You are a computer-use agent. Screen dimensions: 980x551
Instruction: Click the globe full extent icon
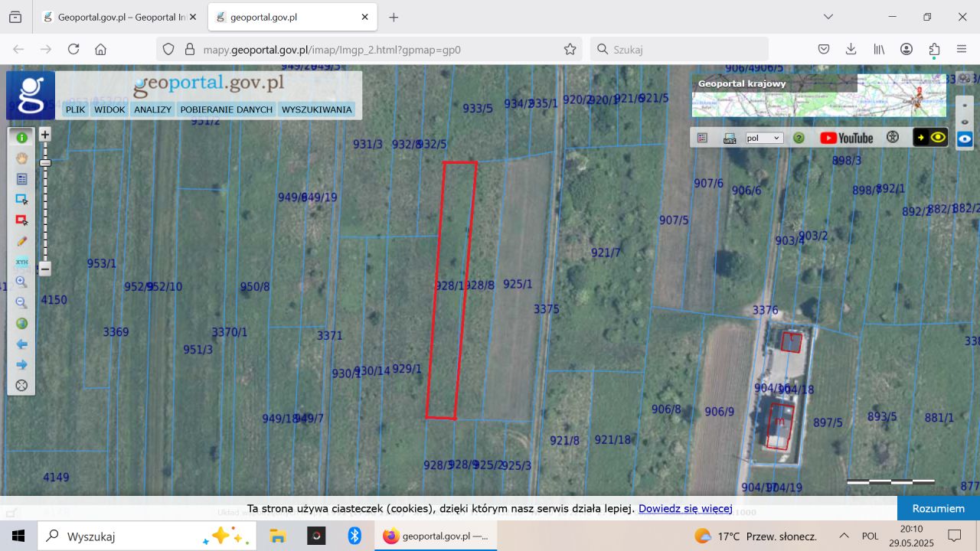point(21,324)
